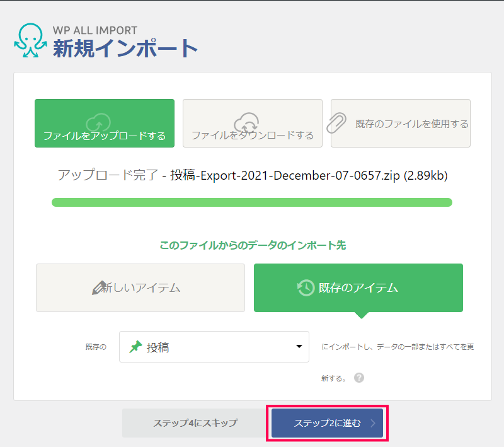Click the green upload progress bar
Screen dimensions: 504x447
pyautogui.click(x=252, y=202)
